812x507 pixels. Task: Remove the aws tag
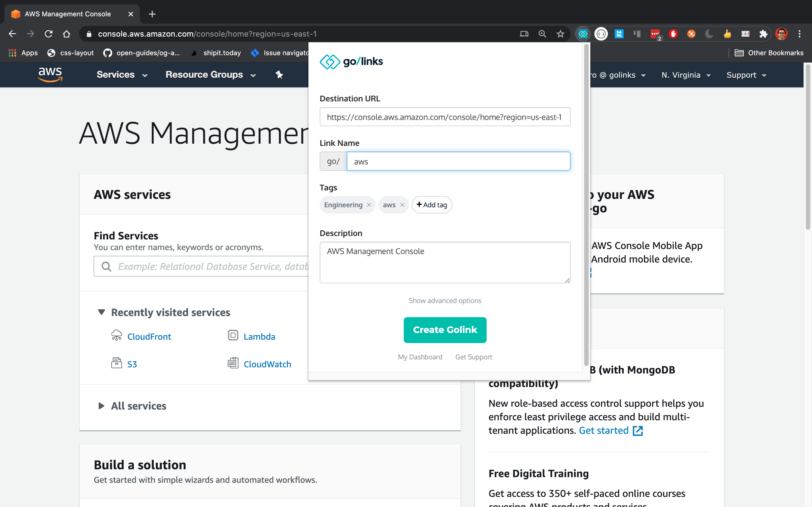pyautogui.click(x=402, y=205)
